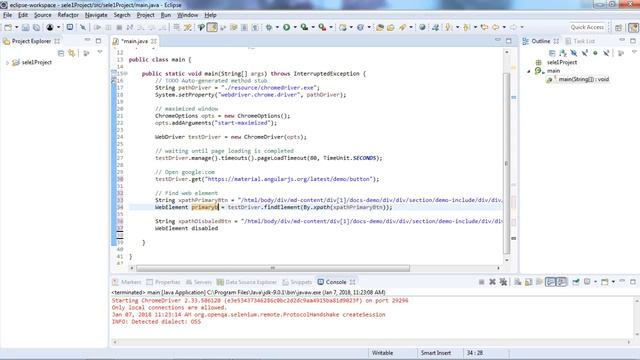Open the Run button dropdown arrow
Viewport: 640px width, 360px height.
point(295,27)
